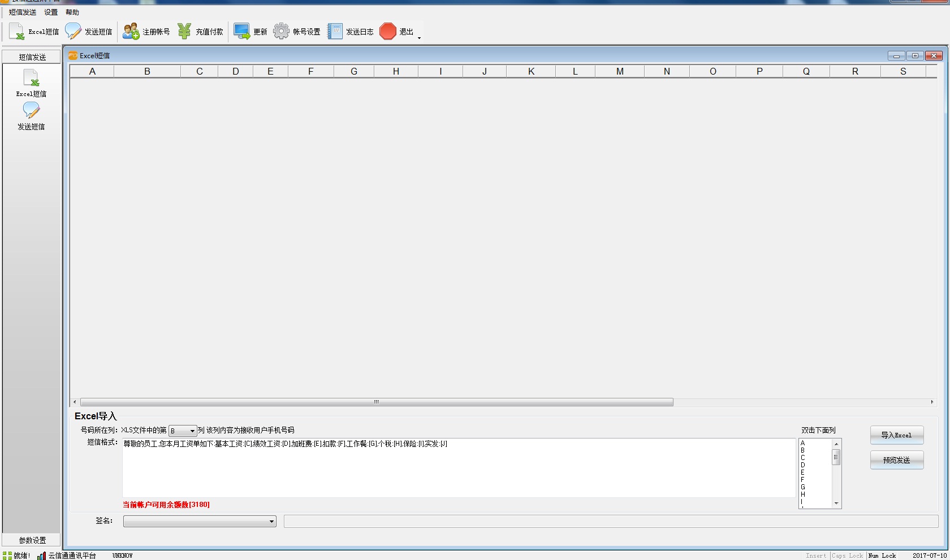Click the input field right of 签名
This screenshot has height=560, width=950.
[611, 521]
